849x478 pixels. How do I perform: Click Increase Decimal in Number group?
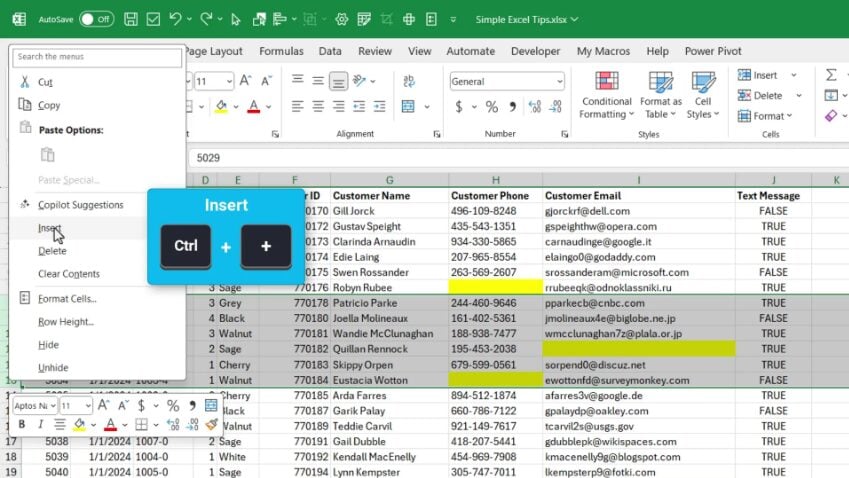[535, 107]
